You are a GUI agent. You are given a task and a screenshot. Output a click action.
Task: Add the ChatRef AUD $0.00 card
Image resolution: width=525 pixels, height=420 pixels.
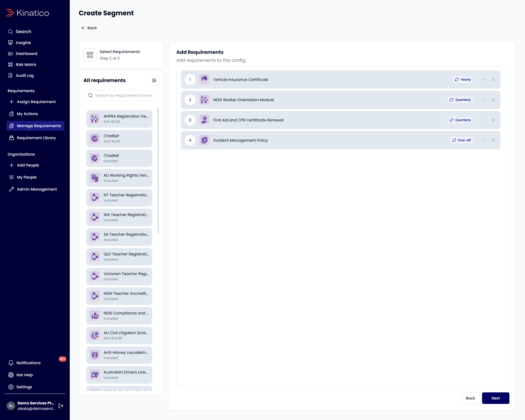pos(119,138)
